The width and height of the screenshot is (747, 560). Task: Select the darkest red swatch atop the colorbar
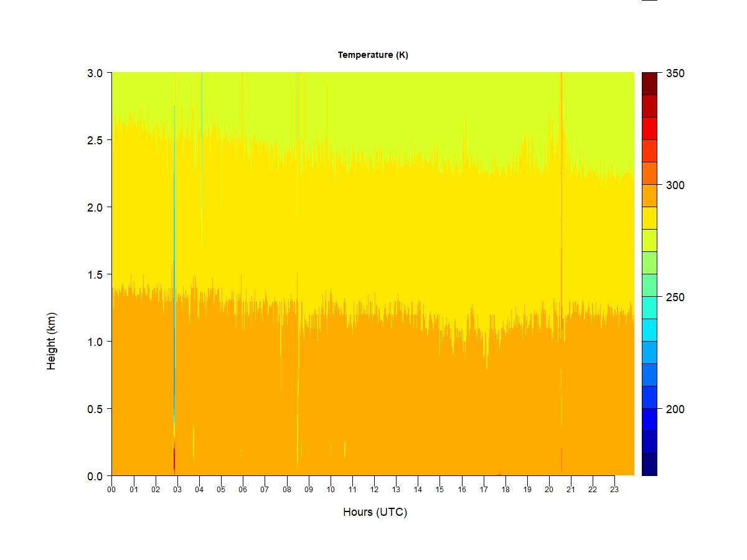click(x=649, y=83)
